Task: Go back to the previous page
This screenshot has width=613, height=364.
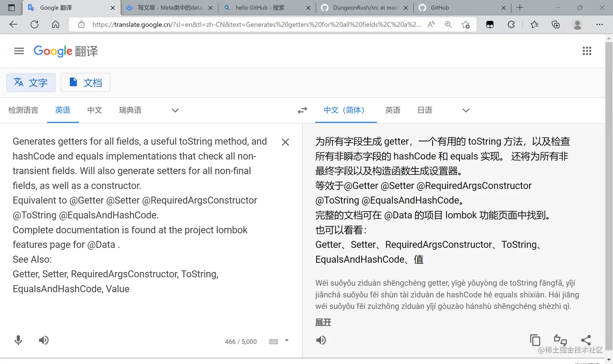Action: [13, 24]
